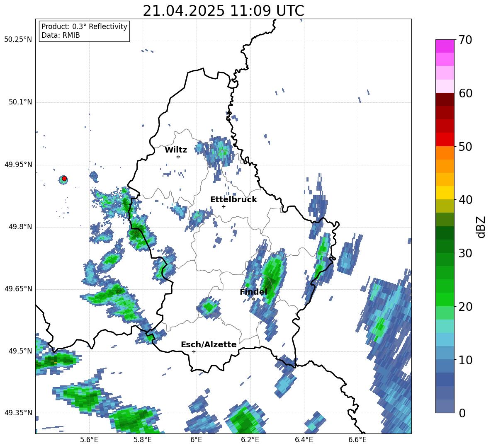This screenshot has width=491, height=448.
Task: Click the yellow 40 dBZ colorbar segment
Action: (445, 193)
